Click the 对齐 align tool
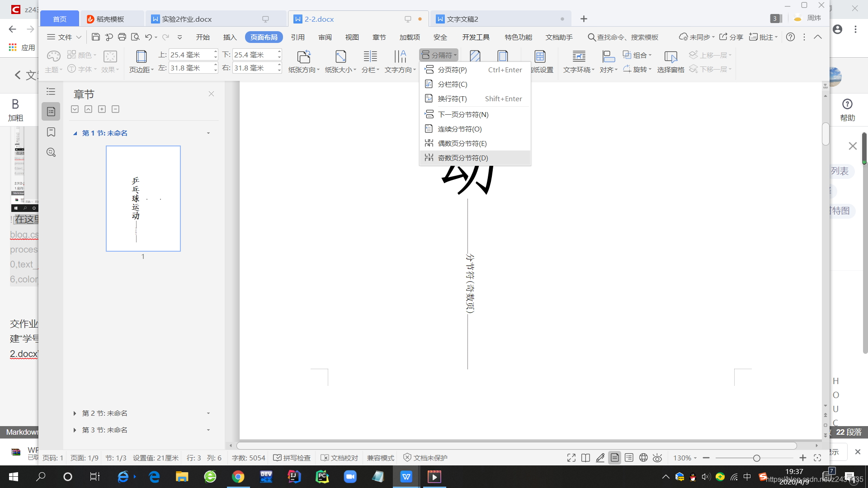Screen dimensions: 868x488 coord(609,61)
